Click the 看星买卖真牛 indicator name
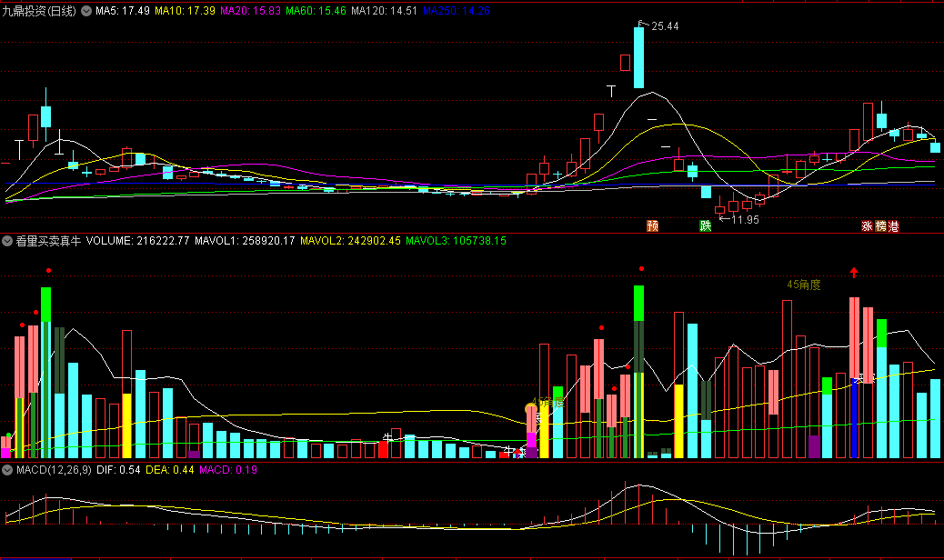The height and width of the screenshot is (560, 944). pyautogui.click(x=48, y=241)
